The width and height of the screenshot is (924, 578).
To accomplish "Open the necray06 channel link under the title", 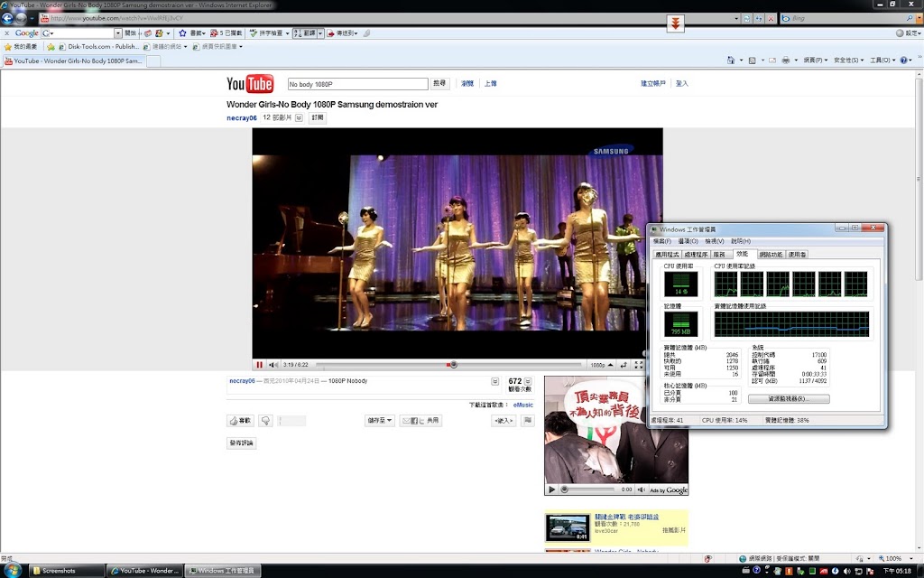I will tap(242, 118).
